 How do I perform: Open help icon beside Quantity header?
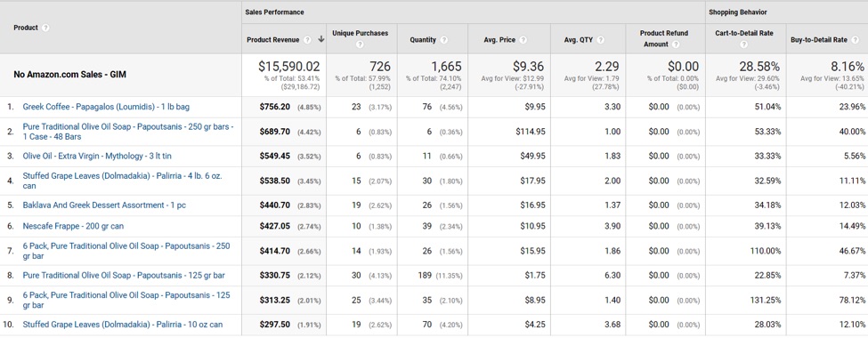coord(444,40)
